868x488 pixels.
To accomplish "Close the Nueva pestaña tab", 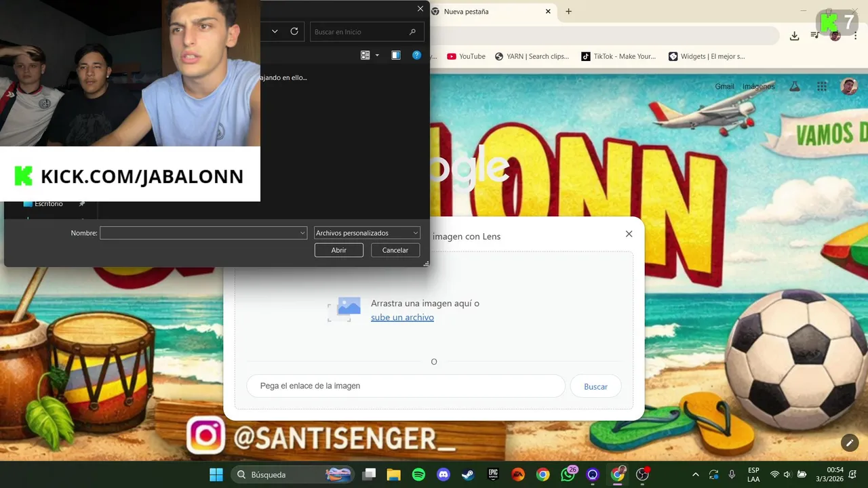I will pos(548,12).
